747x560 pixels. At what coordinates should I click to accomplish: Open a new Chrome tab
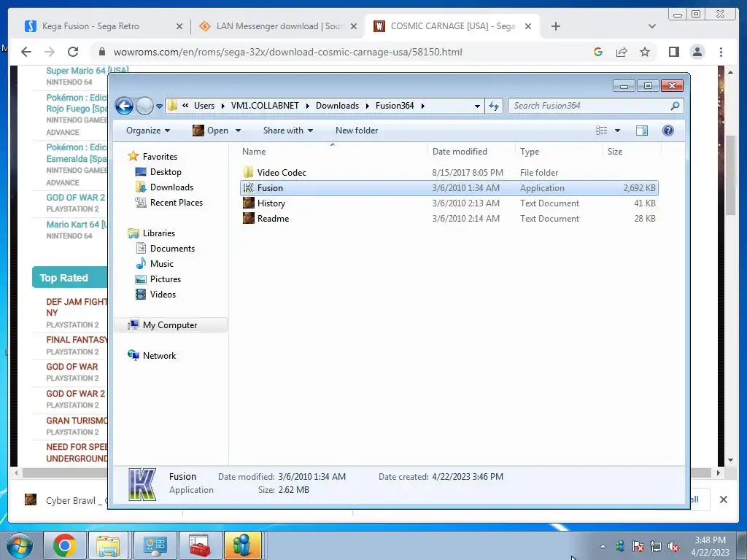[x=555, y=27]
